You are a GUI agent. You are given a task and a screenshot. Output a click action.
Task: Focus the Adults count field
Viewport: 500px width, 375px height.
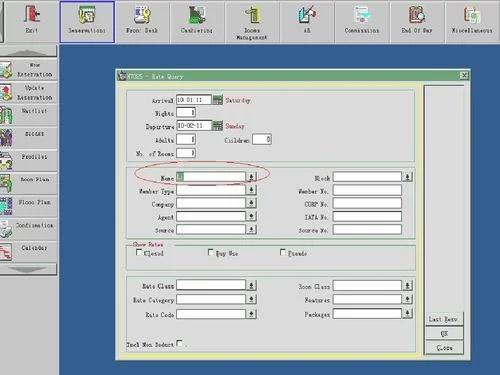[x=186, y=139]
